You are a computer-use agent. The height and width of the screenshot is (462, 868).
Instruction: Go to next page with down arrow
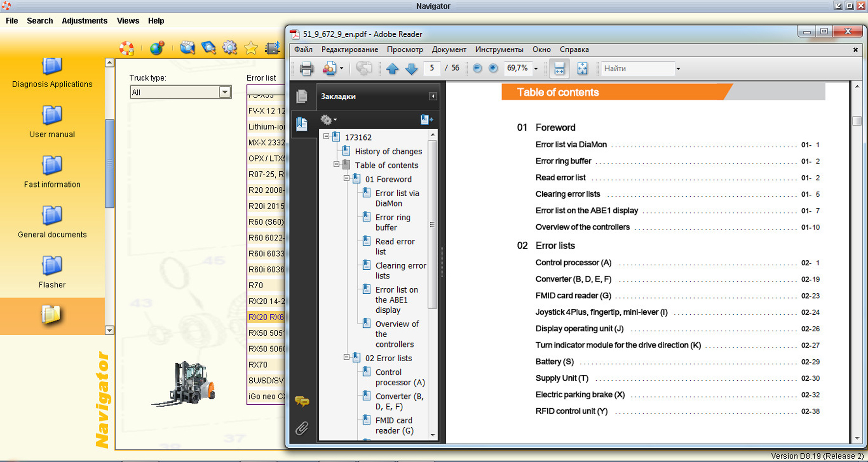[x=411, y=69]
